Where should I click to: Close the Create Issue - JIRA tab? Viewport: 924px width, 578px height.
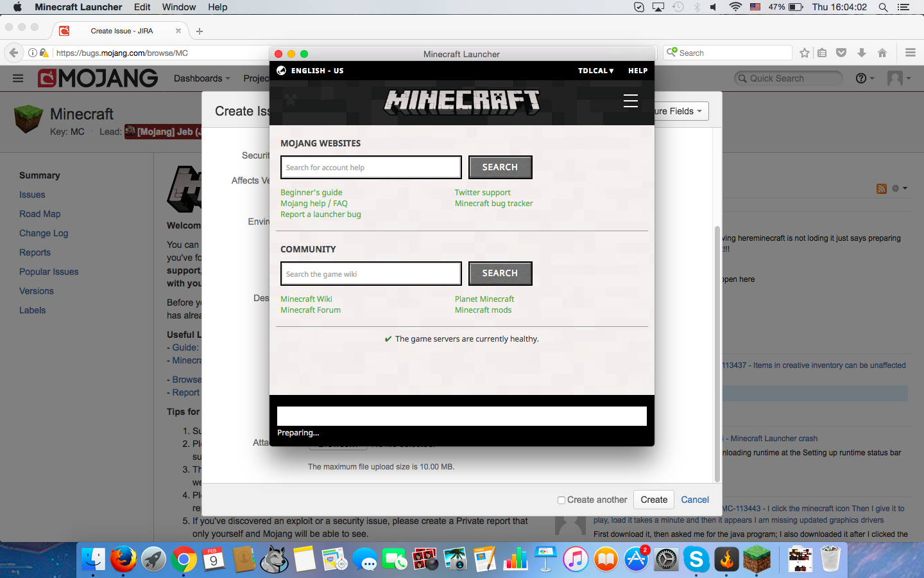178,31
